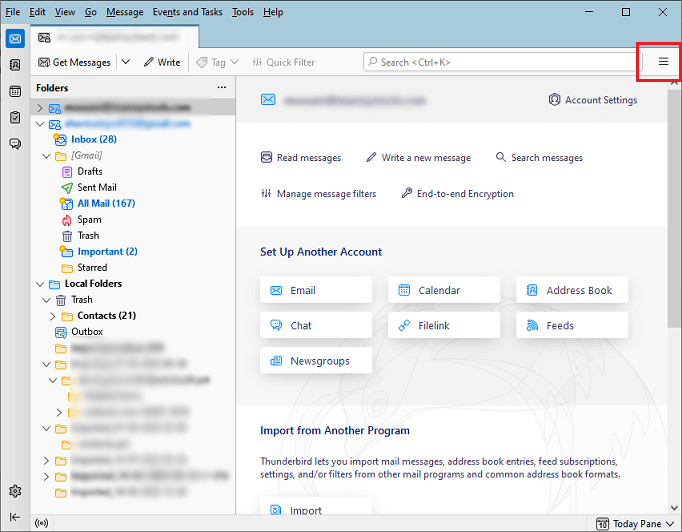Open the Chat space icon
This screenshot has width=682, height=532.
tap(15, 144)
